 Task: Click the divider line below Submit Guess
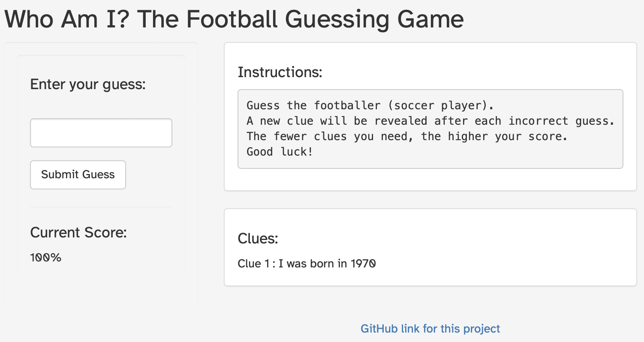coord(101,207)
